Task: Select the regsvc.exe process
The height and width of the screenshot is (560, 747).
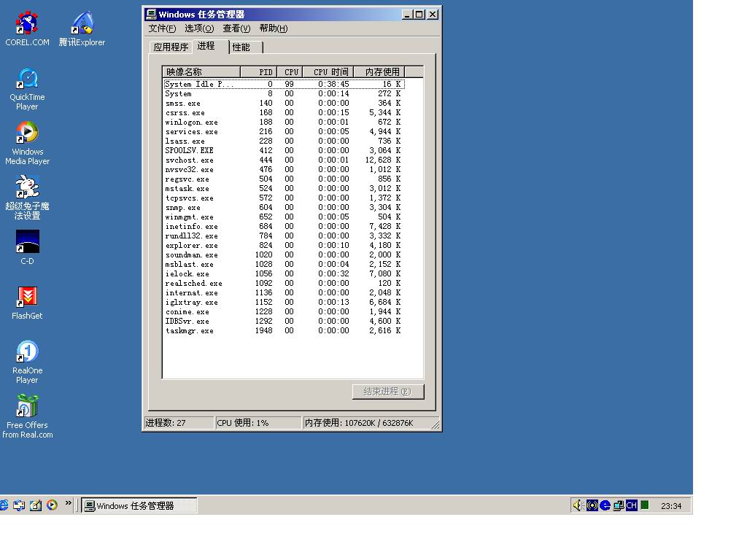Action: (x=284, y=179)
